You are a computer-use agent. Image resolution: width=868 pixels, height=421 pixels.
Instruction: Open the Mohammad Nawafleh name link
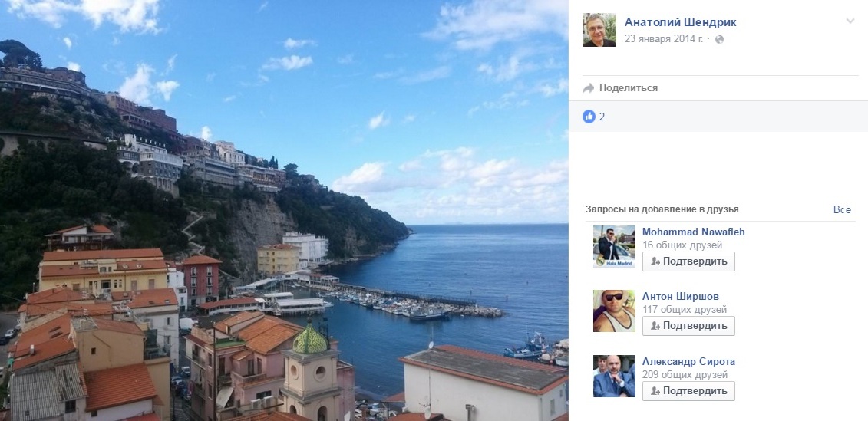[x=693, y=232]
